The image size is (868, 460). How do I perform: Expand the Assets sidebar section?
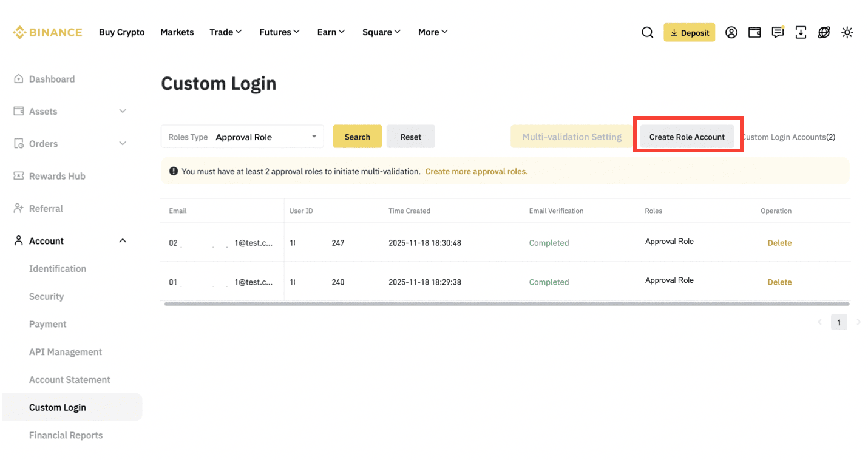pyautogui.click(x=123, y=111)
